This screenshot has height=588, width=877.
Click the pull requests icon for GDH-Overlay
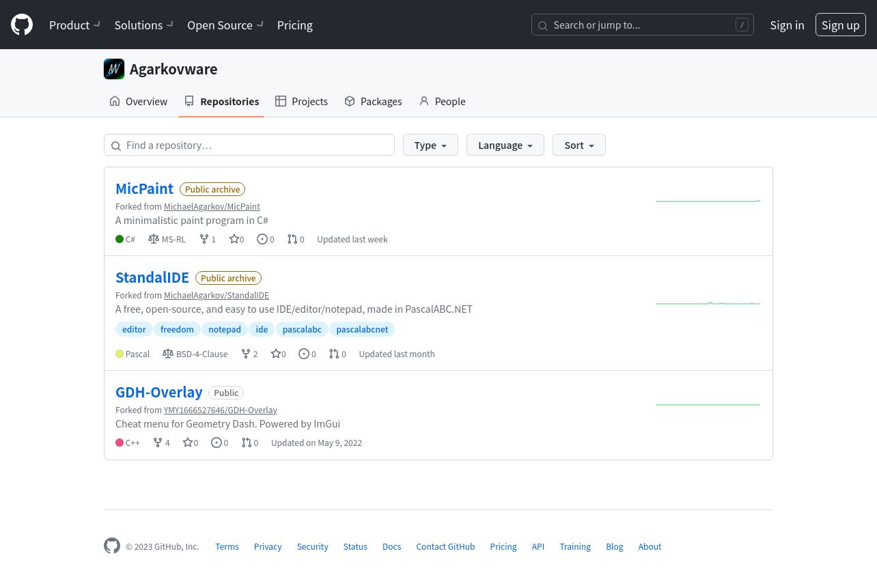(247, 443)
